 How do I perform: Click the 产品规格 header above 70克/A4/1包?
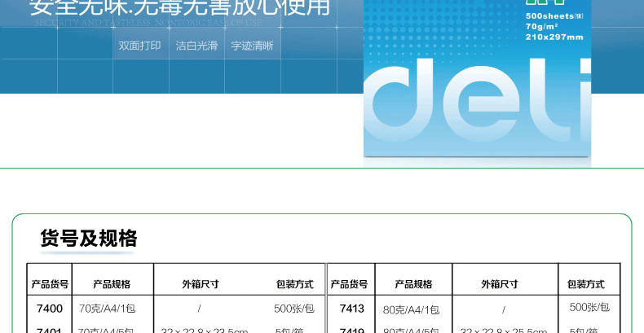(x=112, y=284)
